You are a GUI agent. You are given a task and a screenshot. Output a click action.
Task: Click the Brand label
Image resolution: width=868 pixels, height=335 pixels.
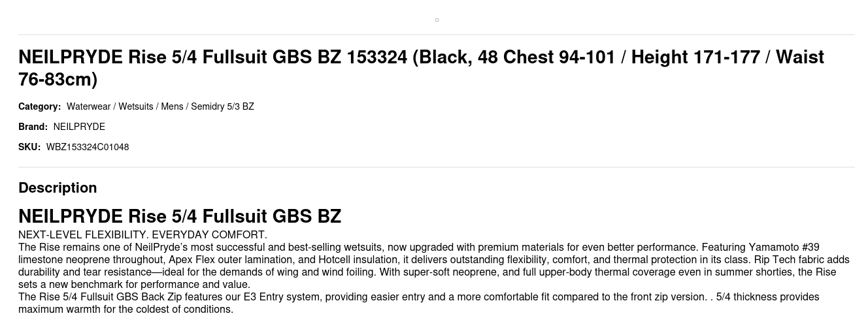tap(33, 127)
